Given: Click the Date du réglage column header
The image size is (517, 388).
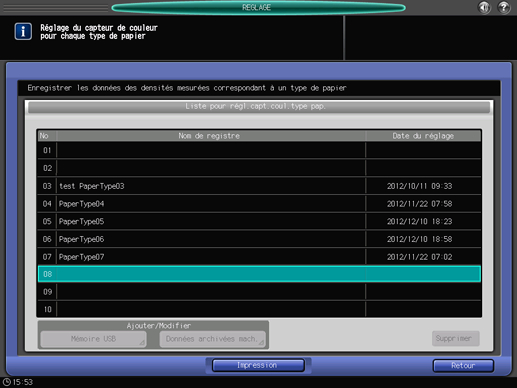Looking at the screenshot, I should 423,136.
